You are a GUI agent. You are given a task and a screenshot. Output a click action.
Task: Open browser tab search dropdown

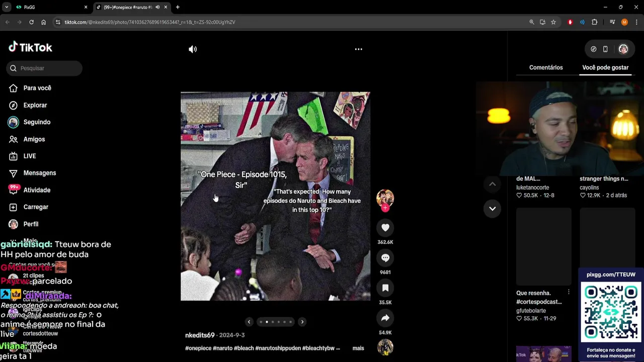(6, 8)
